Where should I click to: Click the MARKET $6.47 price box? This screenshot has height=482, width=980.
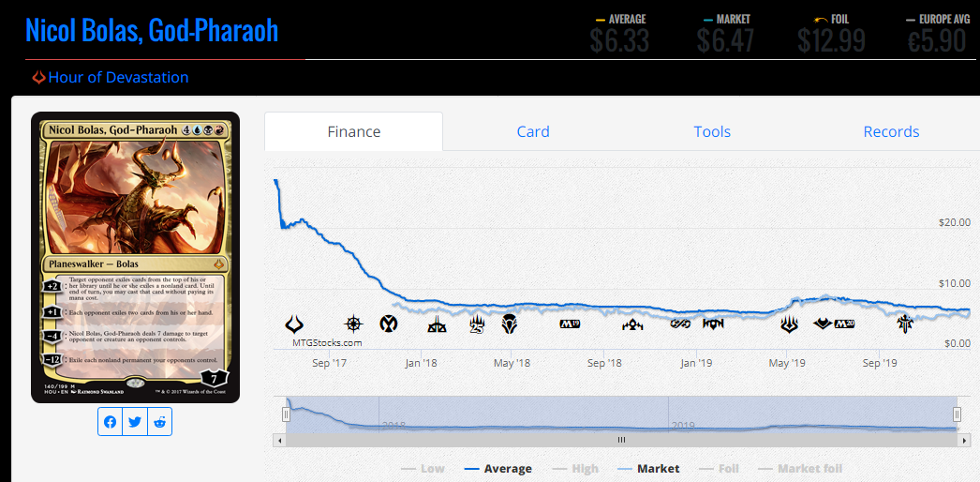[x=725, y=34]
